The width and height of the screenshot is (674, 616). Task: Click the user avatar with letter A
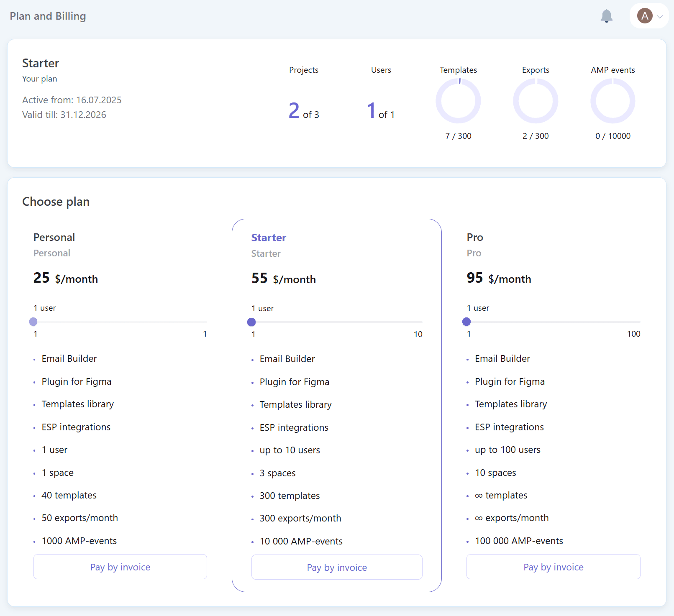click(x=645, y=16)
